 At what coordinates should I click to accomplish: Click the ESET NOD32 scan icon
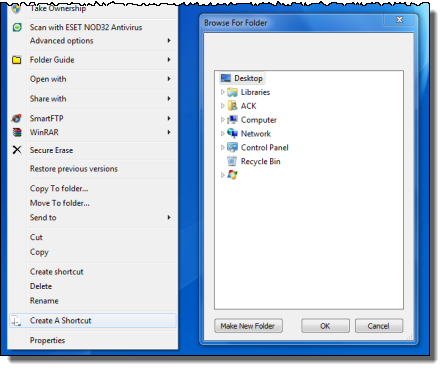17,27
